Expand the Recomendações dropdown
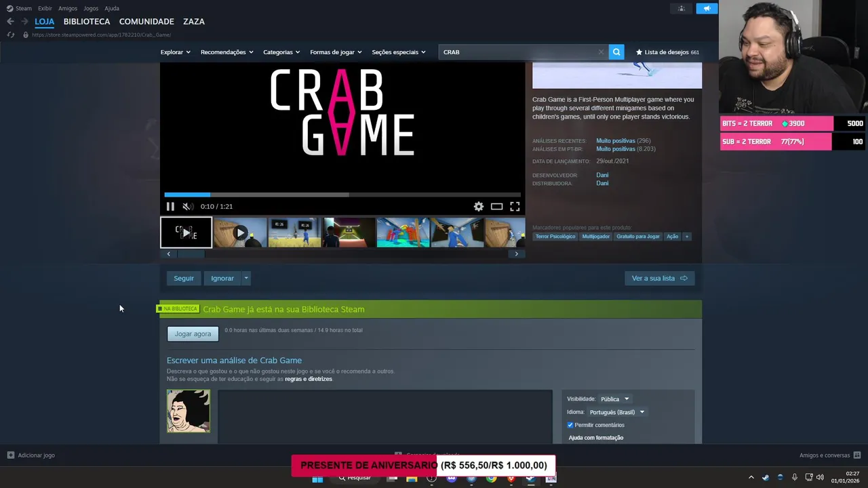The height and width of the screenshot is (488, 868). (x=226, y=52)
